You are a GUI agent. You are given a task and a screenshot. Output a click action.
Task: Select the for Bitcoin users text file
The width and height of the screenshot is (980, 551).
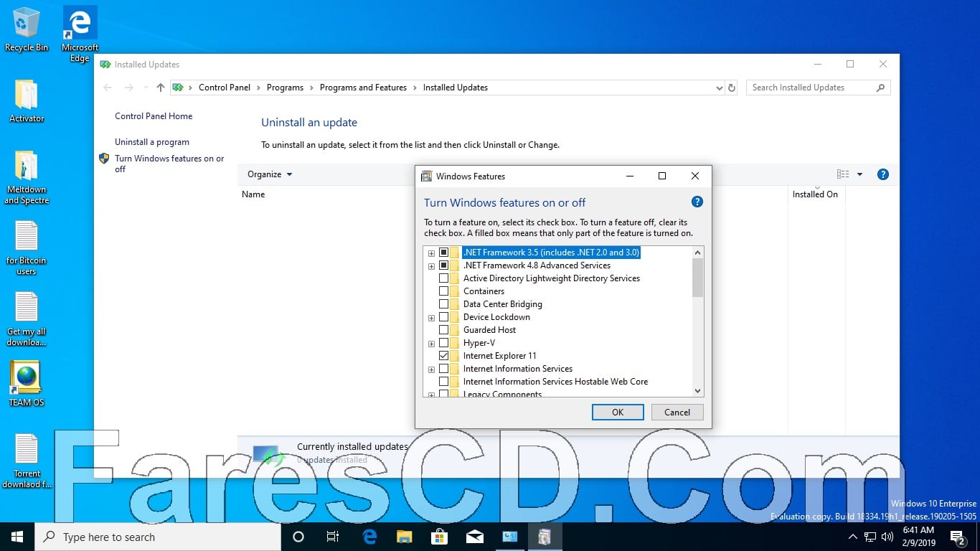pos(27,248)
